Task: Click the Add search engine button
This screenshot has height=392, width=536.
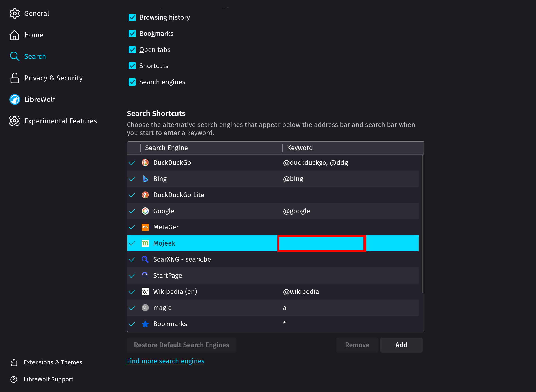Action: [401, 345]
